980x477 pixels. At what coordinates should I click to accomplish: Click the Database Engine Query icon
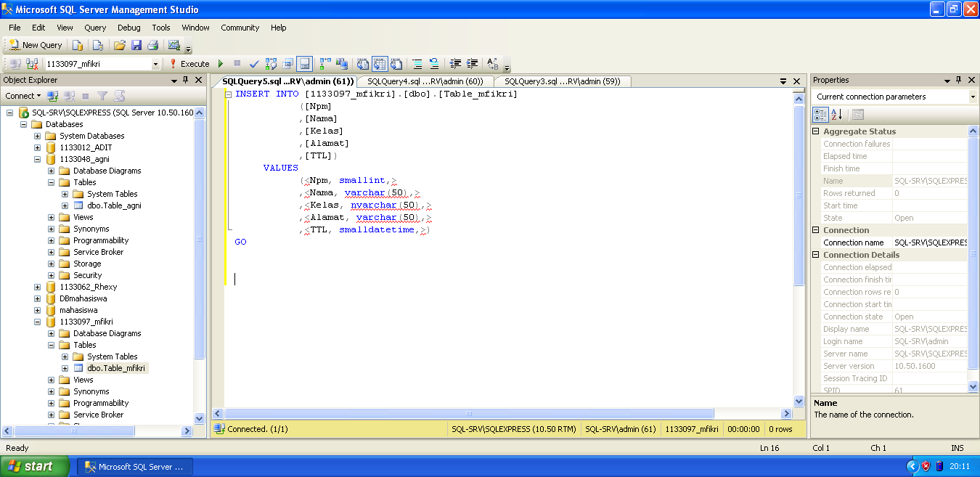coord(78,45)
